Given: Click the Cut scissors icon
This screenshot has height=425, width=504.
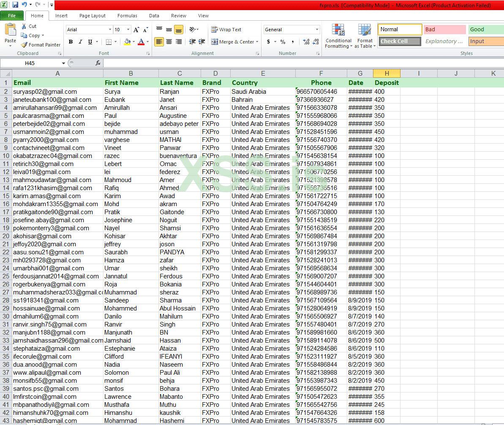Looking at the screenshot, I should coord(24,26).
